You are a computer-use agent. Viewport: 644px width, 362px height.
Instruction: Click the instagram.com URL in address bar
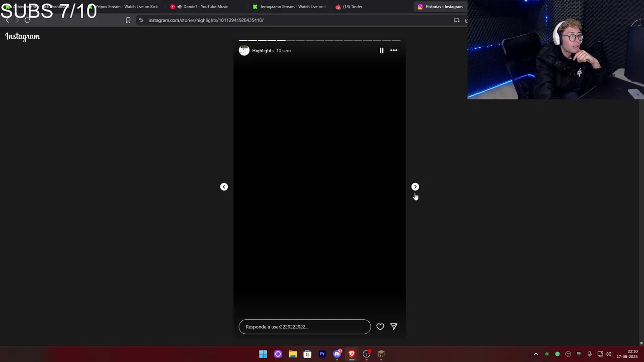[206, 20]
